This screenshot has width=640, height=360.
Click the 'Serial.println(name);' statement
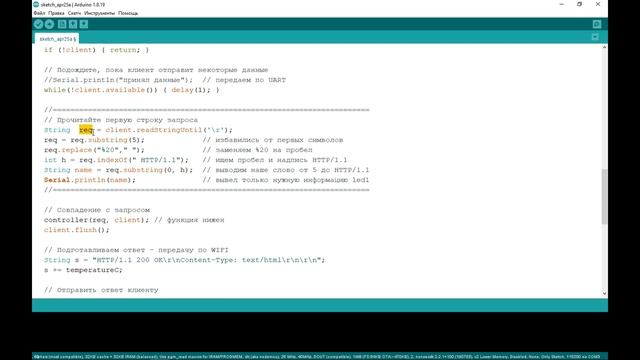[90, 180]
